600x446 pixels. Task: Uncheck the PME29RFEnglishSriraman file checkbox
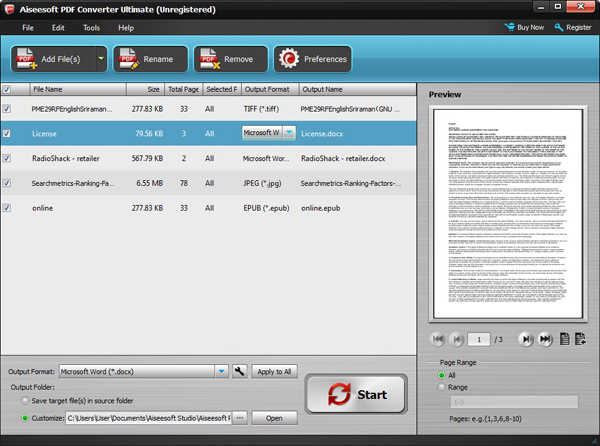(7, 109)
